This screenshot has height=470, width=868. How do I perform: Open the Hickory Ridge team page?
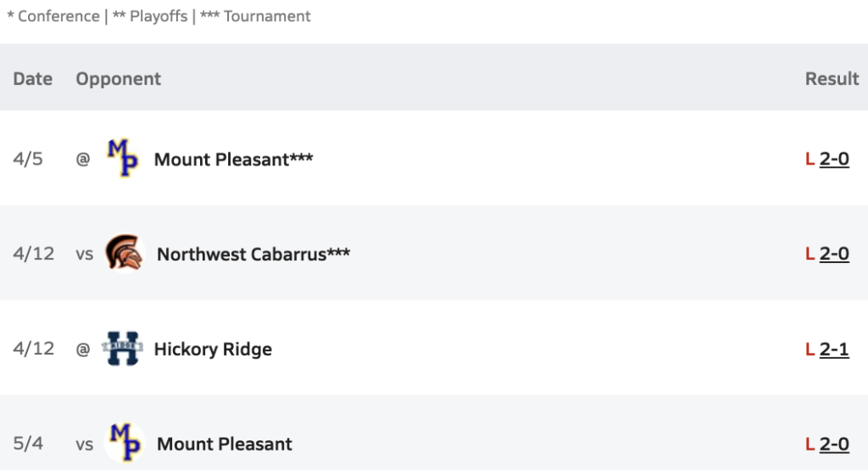click(x=213, y=350)
